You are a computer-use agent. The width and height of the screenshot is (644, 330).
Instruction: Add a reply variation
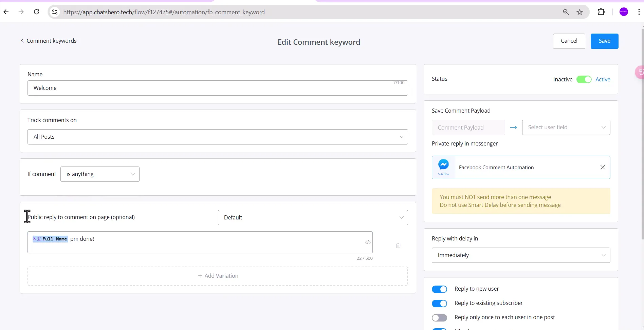click(218, 276)
